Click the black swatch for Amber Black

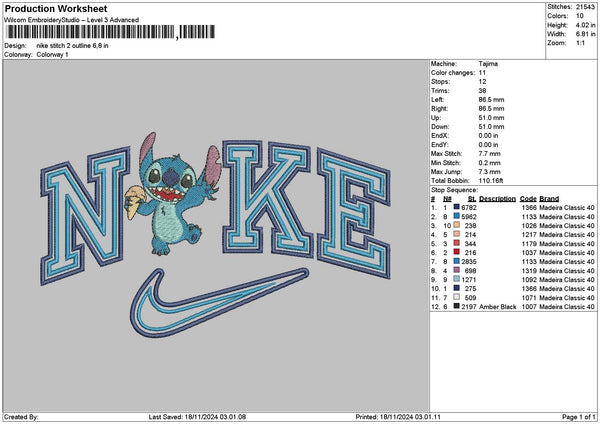(x=457, y=306)
